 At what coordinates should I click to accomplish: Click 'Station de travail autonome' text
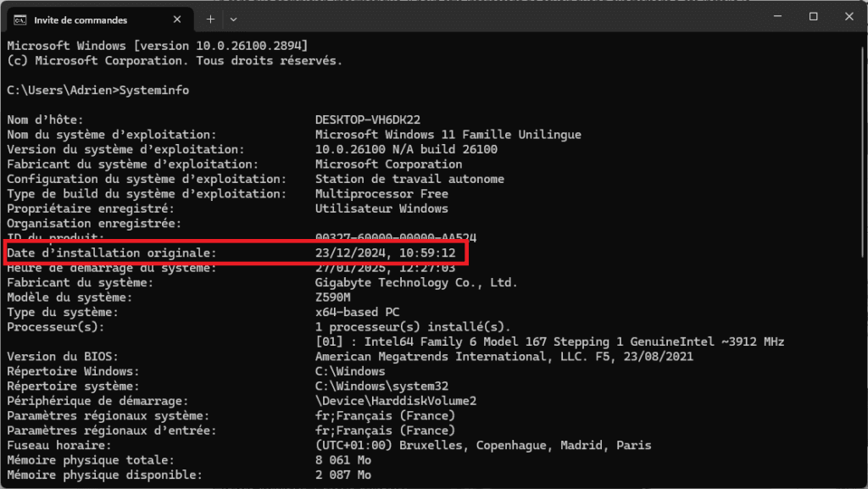[x=409, y=179]
